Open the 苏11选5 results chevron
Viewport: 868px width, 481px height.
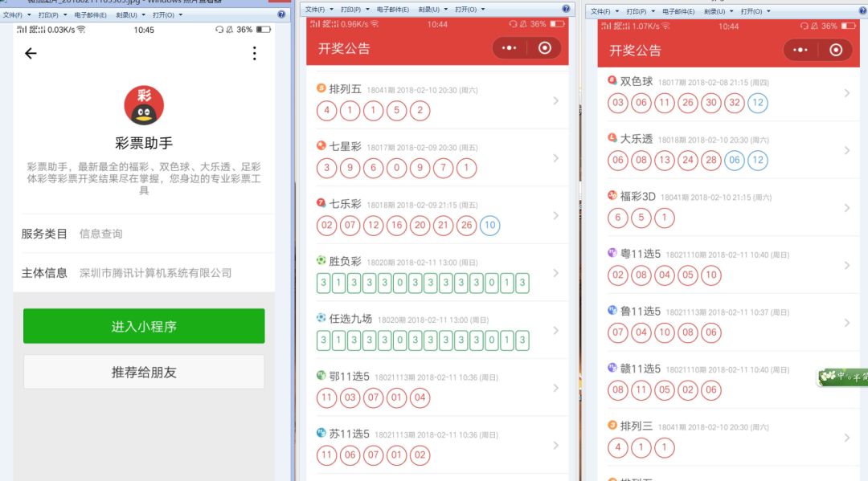[x=556, y=446]
